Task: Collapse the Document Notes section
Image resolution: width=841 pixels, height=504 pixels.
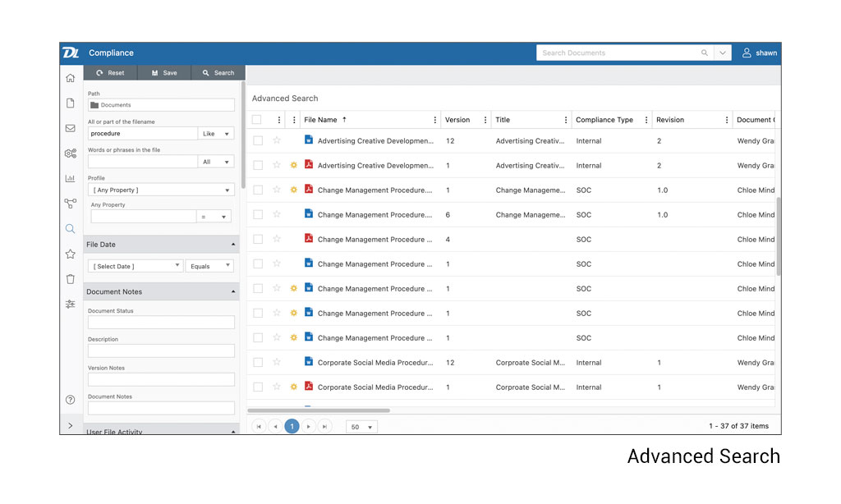Action: pyautogui.click(x=232, y=291)
